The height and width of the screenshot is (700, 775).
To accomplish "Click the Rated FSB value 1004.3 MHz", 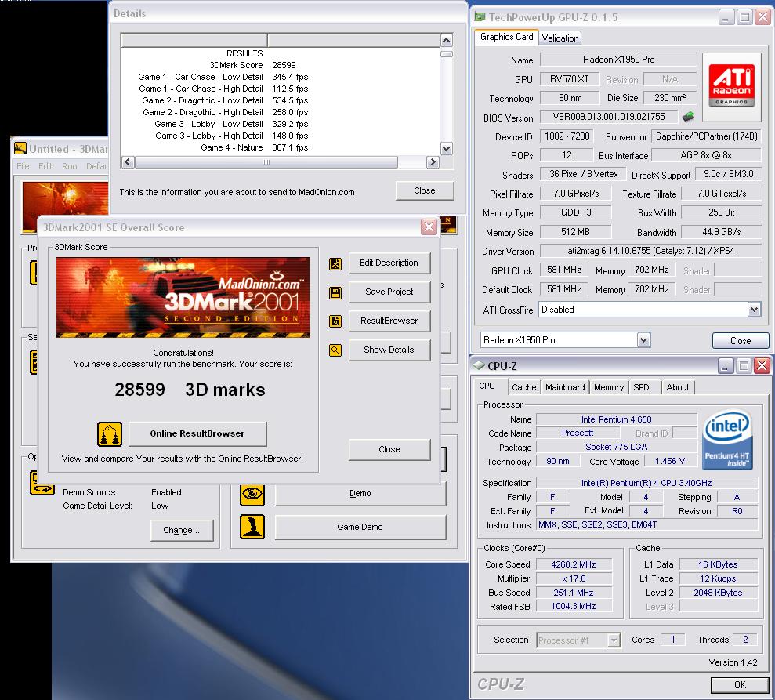I will (x=574, y=606).
